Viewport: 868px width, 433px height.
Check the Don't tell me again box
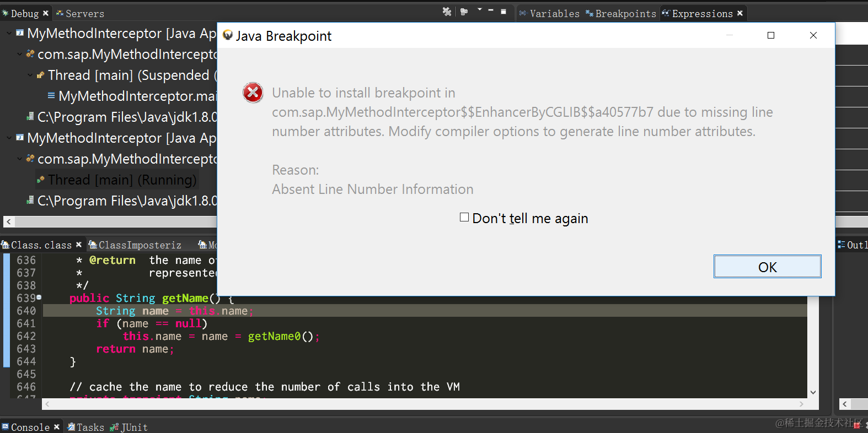(464, 218)
